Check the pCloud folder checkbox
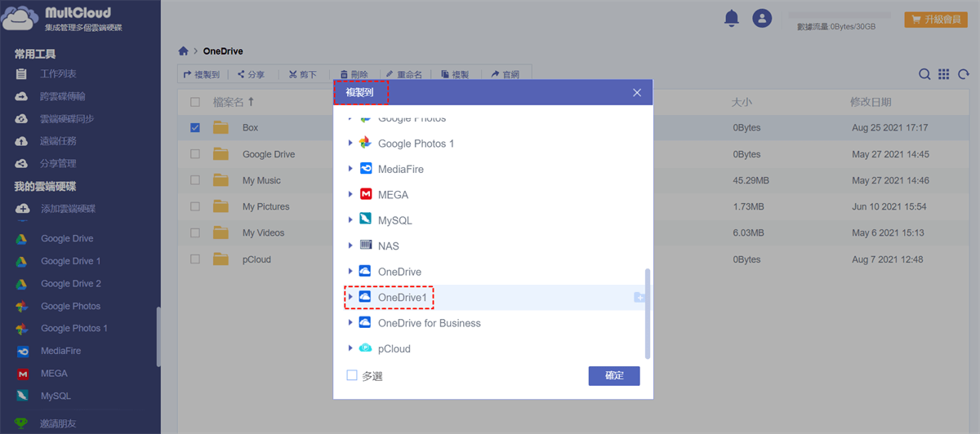Screen dimensions: 980x434 [x=194, y=259]
